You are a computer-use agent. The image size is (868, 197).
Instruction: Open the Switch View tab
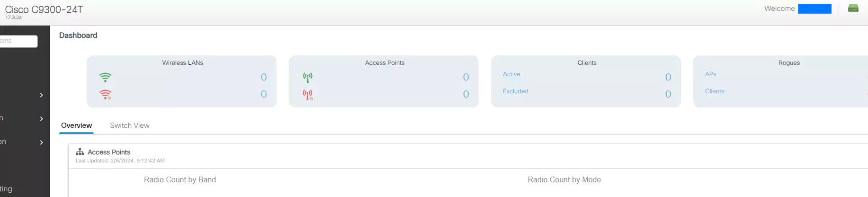[x=130, y=125]
